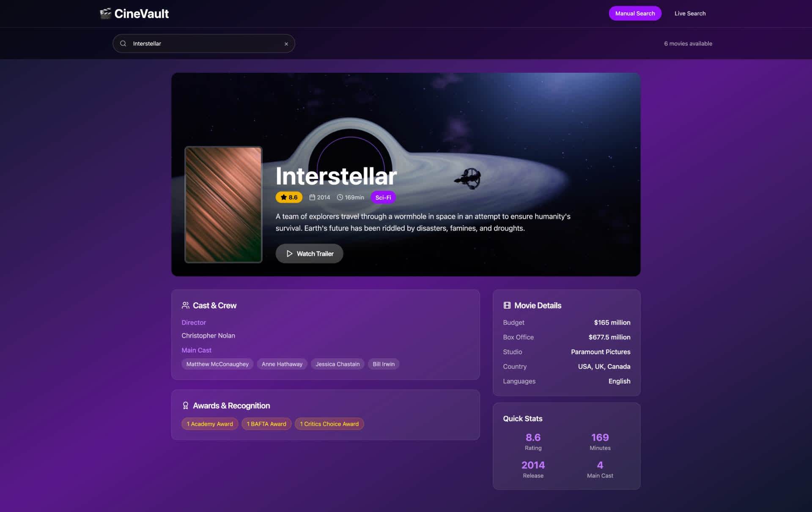
Task: Switch to Manual Search tab
Action: [634, 14]
